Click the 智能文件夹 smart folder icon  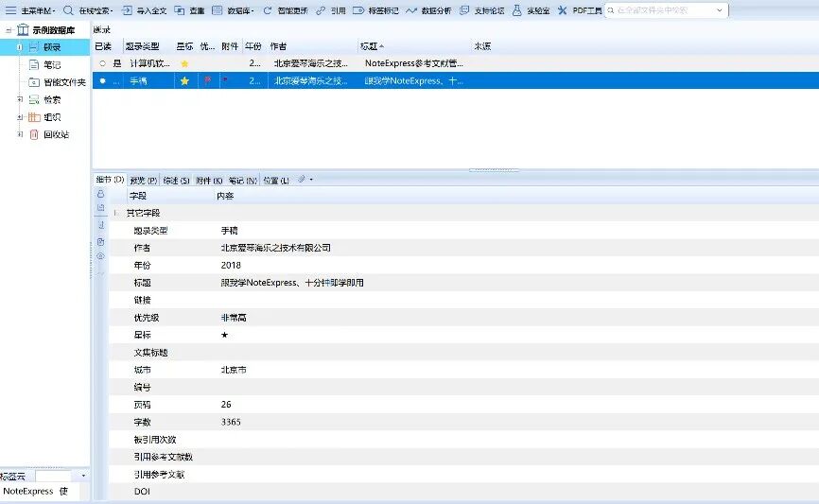34,82
